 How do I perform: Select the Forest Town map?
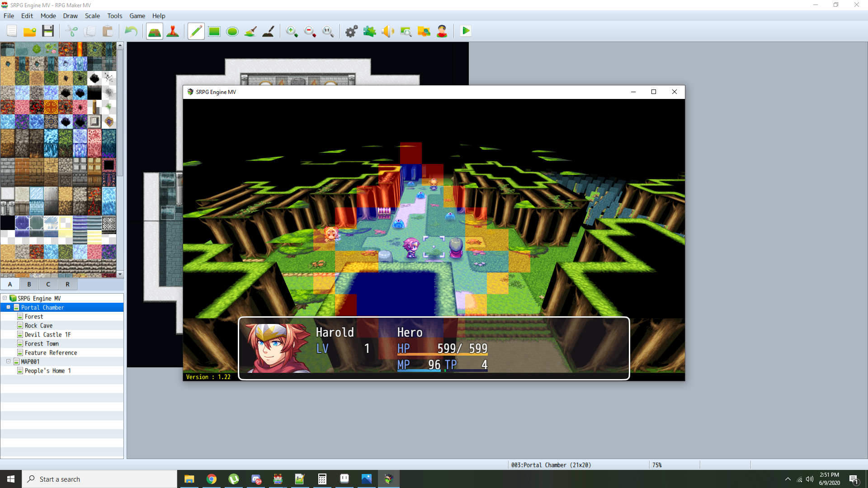tap(42, 343)
